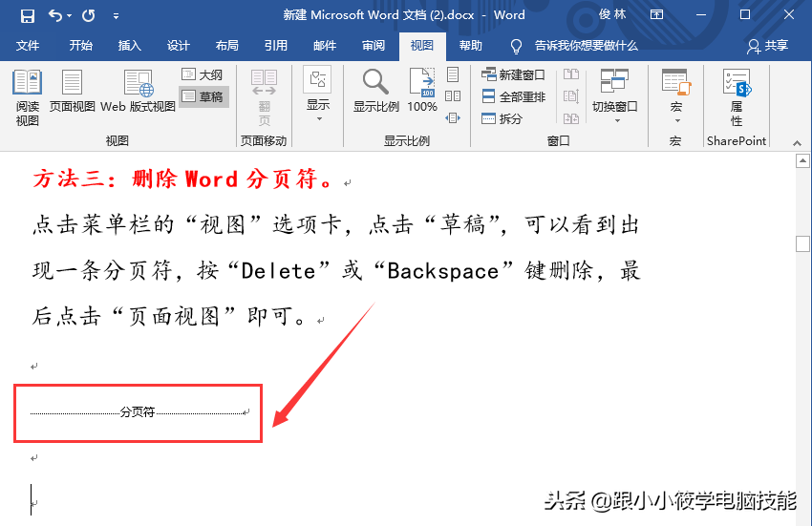This screenshot has width=812, height=526.
Task: Toggle 草稿 (Draft) view
Action: [203, 96]
